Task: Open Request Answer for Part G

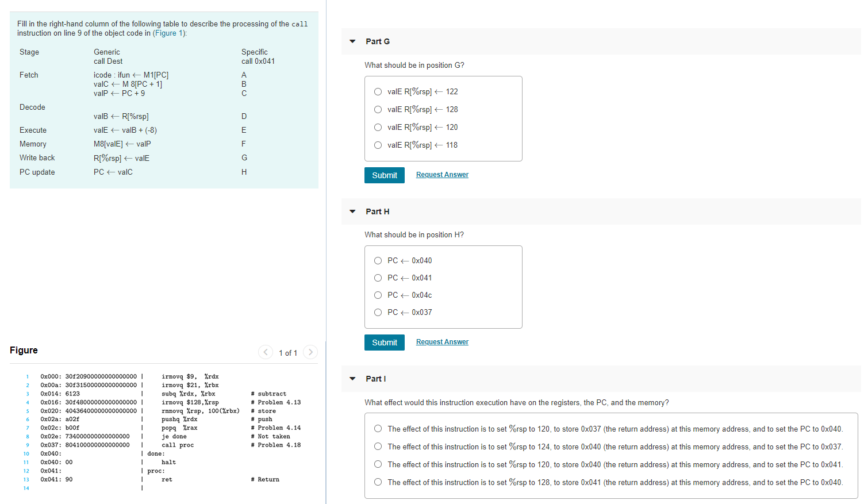Action: pyautogui.click(x=442, y=174)
